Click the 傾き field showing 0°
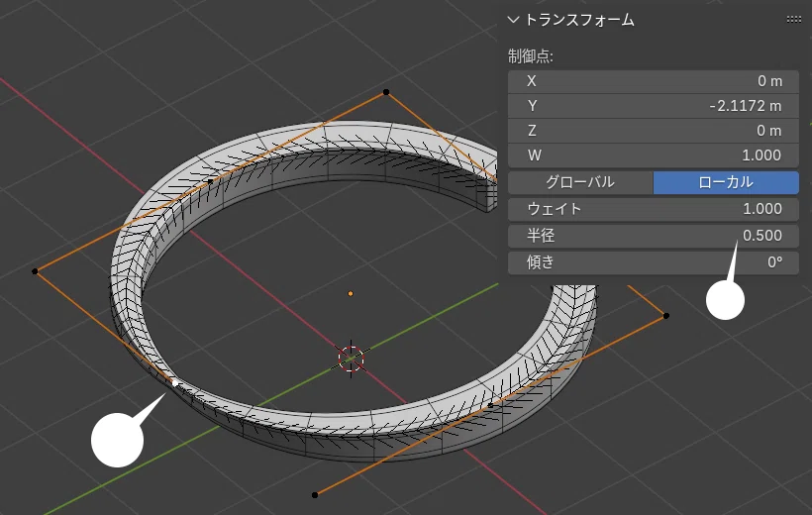The image size is (812, 515). [x=653, y=262]
